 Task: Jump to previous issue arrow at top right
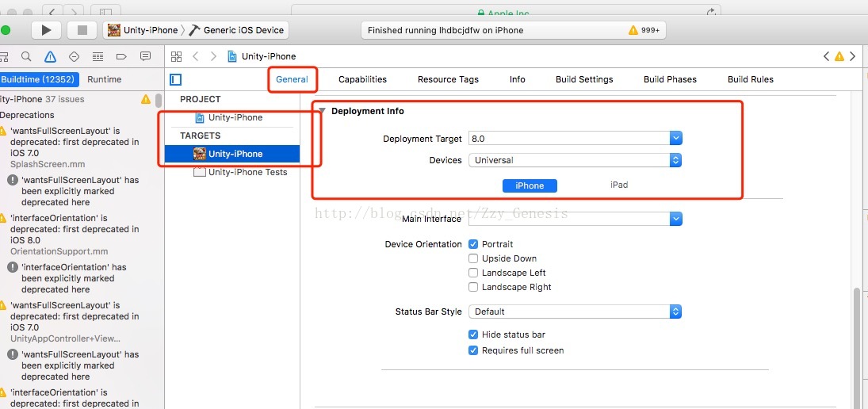coord(827,56)
